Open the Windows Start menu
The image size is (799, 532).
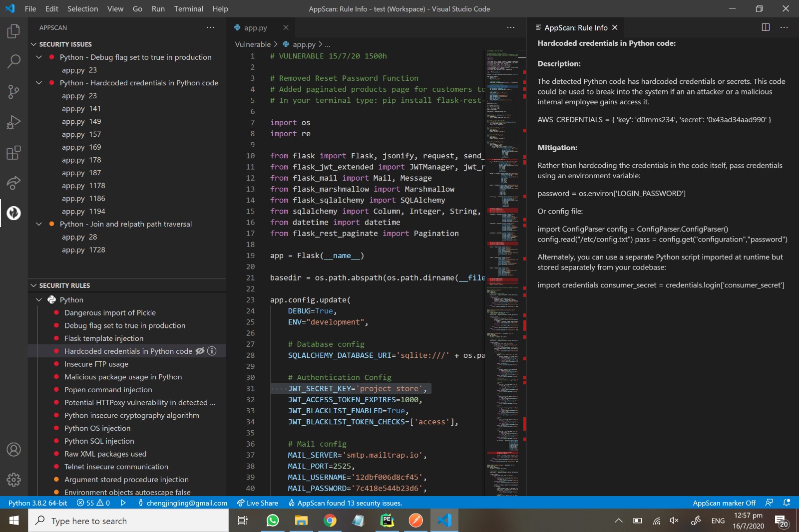click(x=14, y=521)
